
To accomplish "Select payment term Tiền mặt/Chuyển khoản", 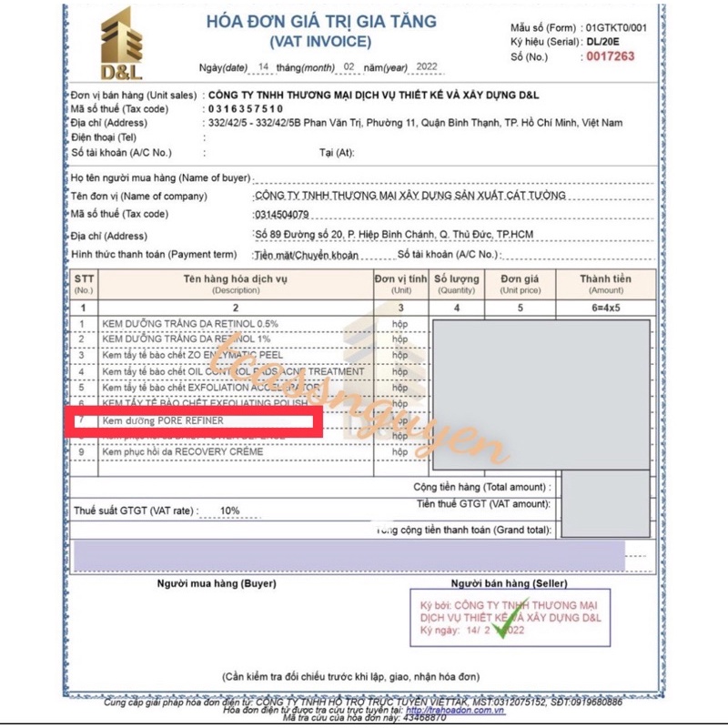I will 307,256.
